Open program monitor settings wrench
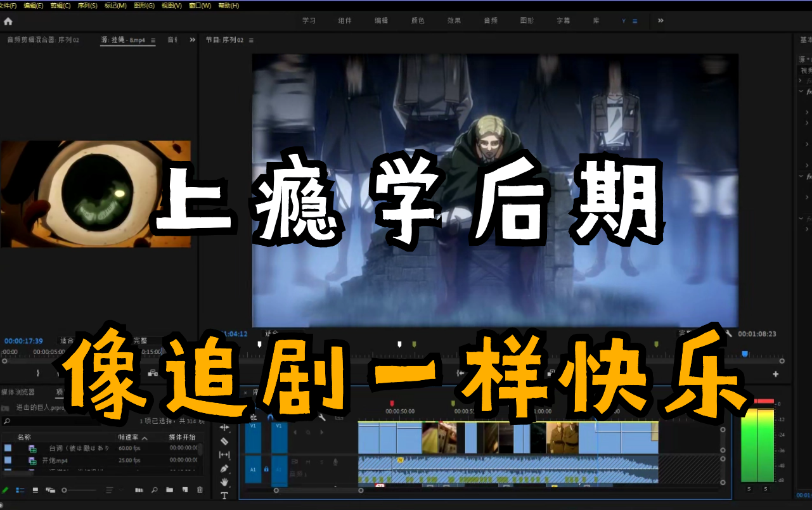Viewport: 812px width, 510px height. (x=729, y=333)
